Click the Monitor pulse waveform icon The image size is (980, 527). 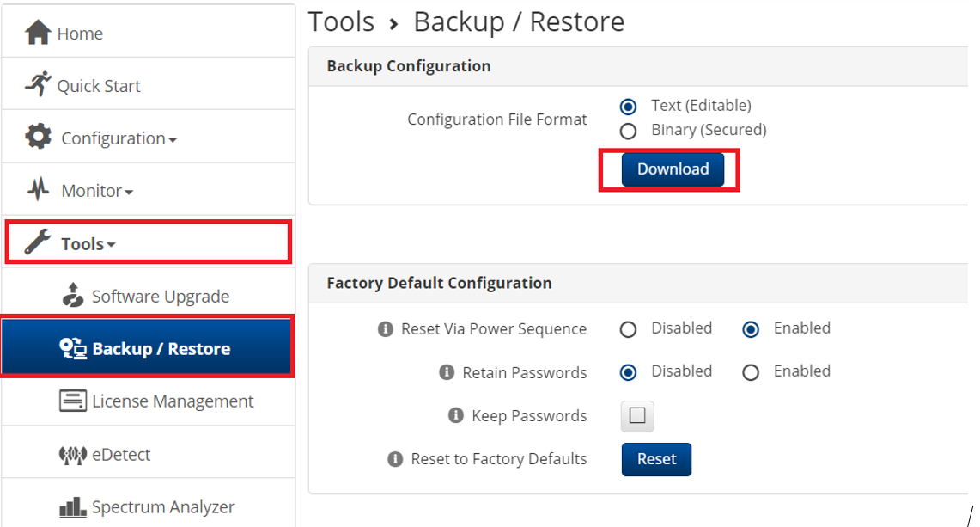pyautogui.click(x=39, y=189)
